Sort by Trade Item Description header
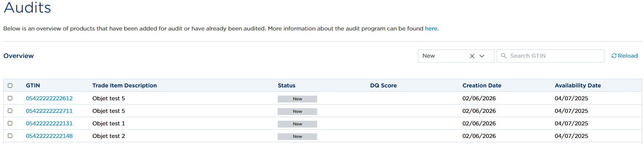Image resolution: width=644 pixels, height=144 pixels. [125, 86]
